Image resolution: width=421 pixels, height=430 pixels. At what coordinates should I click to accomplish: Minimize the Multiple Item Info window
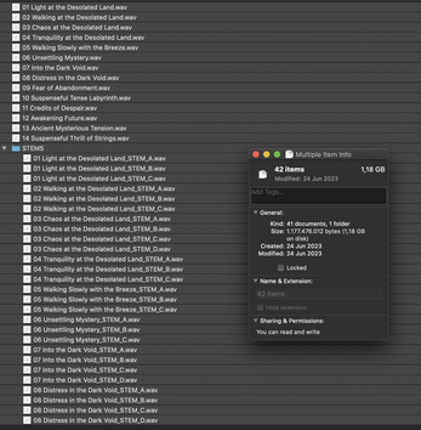pyautogui.click(x=266, y=154)
